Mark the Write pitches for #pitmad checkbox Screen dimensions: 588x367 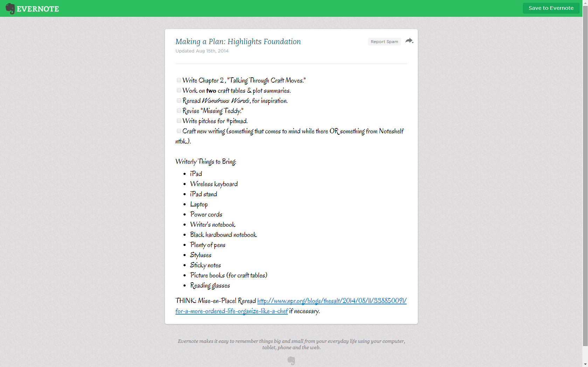click(x=179, y=121)
